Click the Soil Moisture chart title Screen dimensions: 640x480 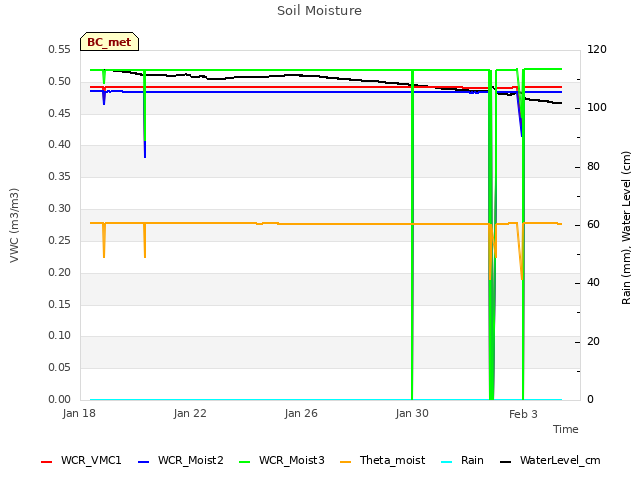pos(320,11)
